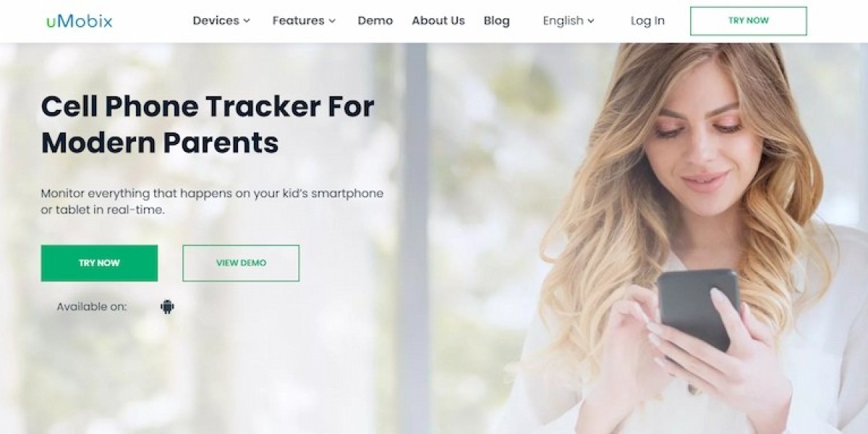
Task: Expand the chevron beside Devices
Action: pyautogui.click(x=247, y=21)
